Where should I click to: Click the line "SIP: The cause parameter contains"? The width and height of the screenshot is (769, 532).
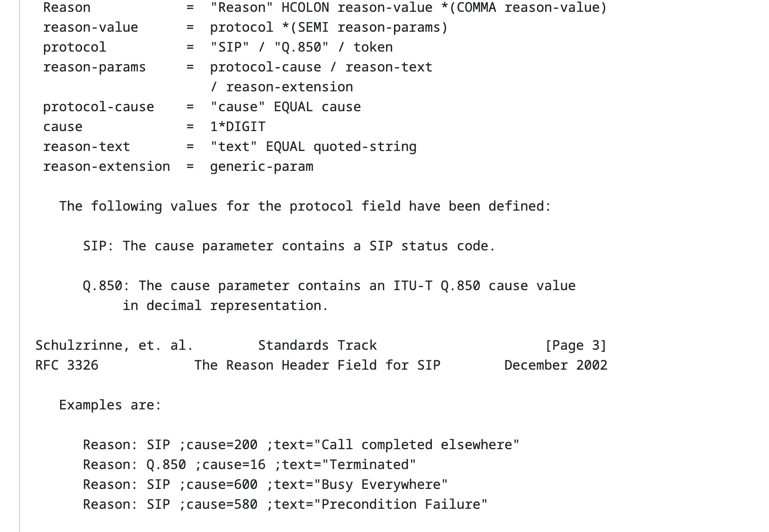(x=289, y=246)
